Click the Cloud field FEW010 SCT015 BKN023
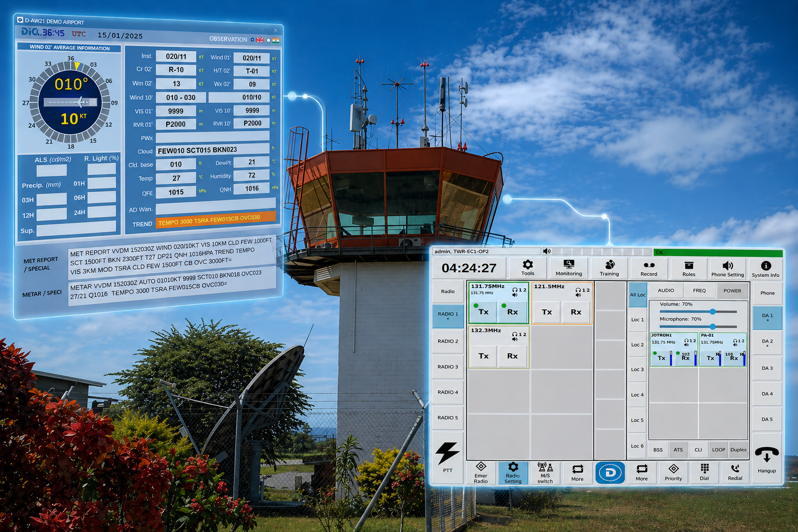This screenshot has height=532, width=798. (212, 150)
